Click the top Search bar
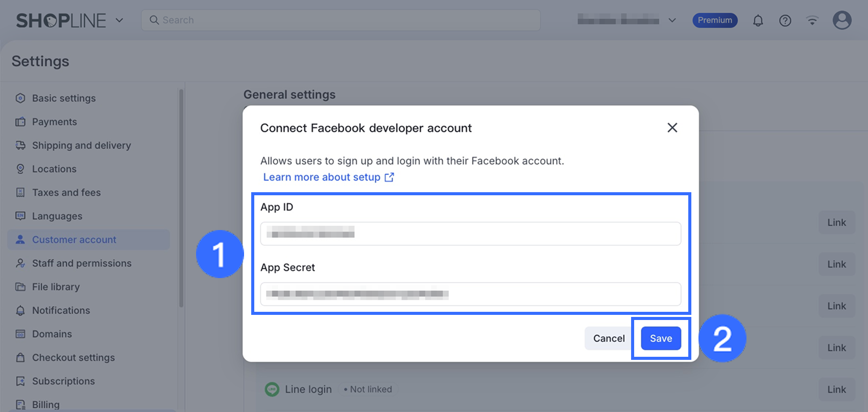Screen dimensions: 868x412 341,20
